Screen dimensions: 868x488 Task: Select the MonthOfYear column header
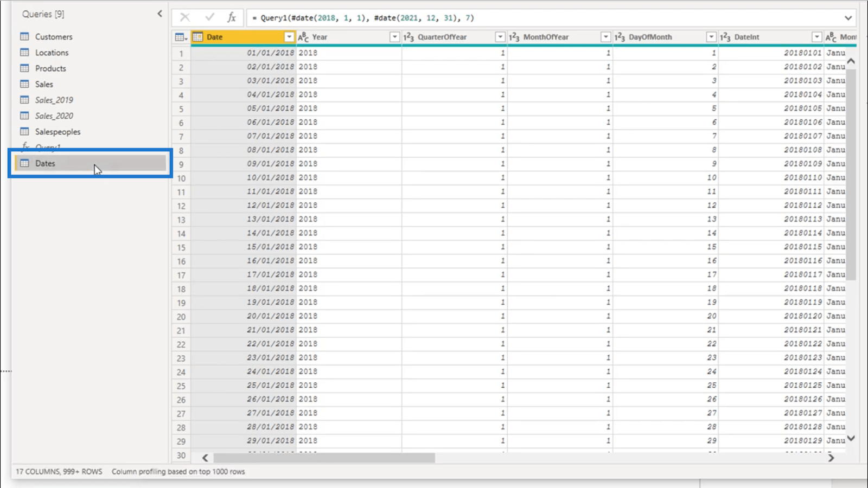(x=560, y=37)
